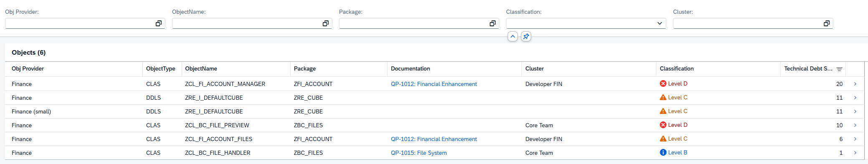The width and height of the screenshot is (868, 164).
Task: Open value help for Cluster field
Action: click(x=826, y=23)
